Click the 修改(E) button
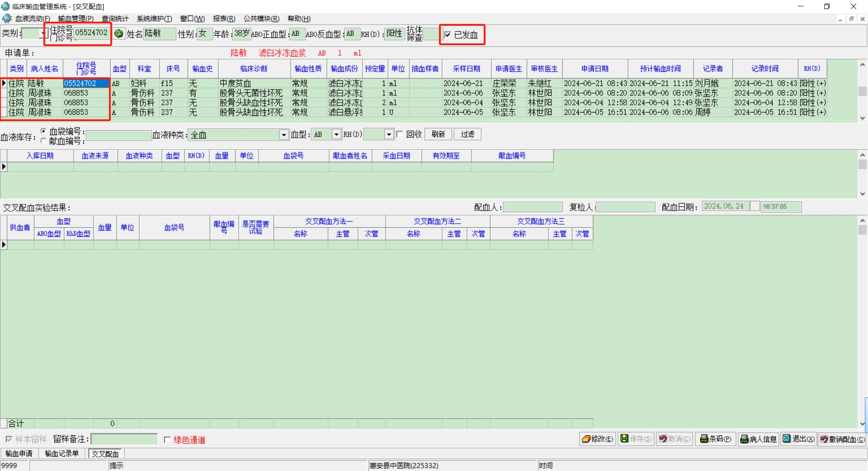This screenshot has height=471, width=868. [x=598, y=439]
